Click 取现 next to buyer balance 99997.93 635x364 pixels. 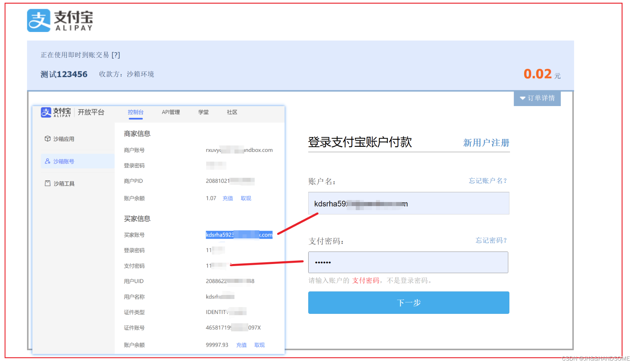(259, 345)
